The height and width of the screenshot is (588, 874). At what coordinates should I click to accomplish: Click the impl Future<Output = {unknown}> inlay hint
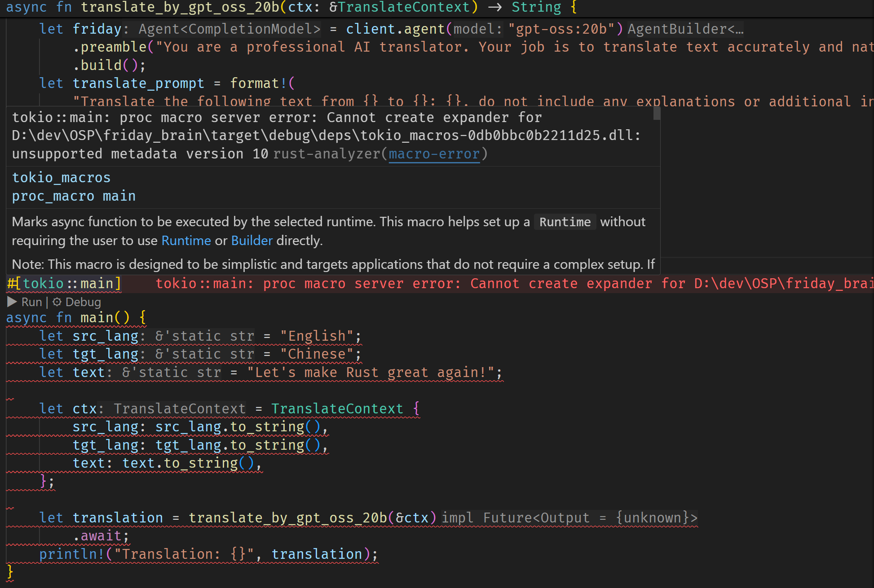pyautogui.click(x=569, y=518)
